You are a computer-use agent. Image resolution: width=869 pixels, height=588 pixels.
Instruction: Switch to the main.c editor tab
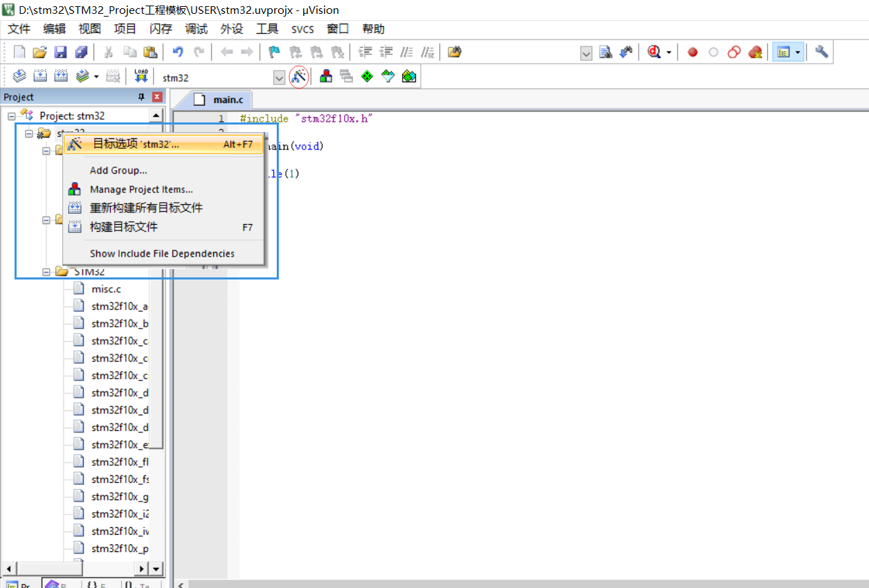click(219, 100)
